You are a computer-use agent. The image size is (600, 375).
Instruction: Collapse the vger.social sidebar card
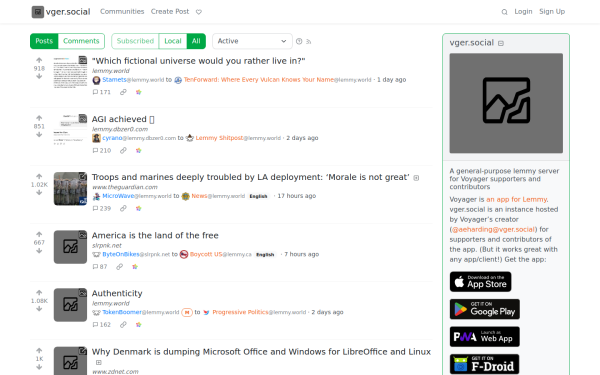501,43
